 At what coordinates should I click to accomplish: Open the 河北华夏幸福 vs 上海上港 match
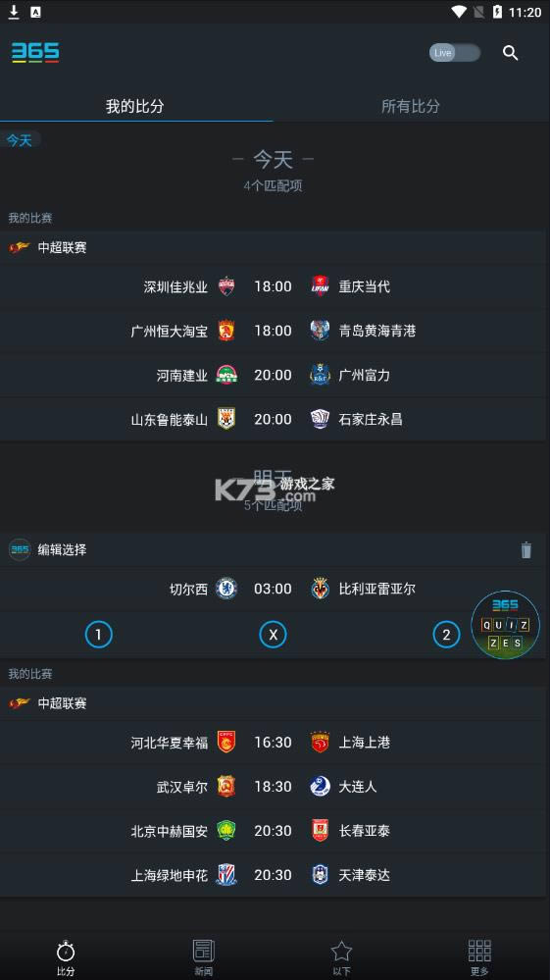[x=273, y=743]
